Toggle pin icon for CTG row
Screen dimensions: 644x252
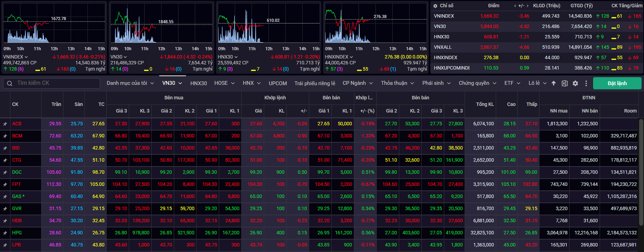click(5, 160)
